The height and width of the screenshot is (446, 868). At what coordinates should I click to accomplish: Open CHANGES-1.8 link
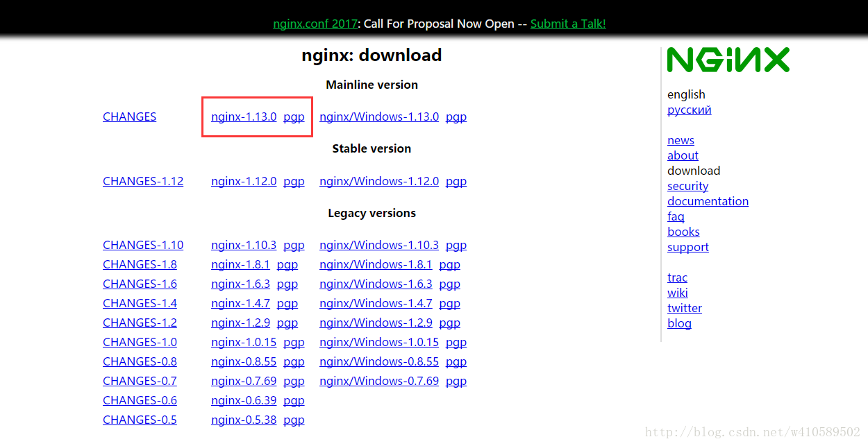click(140, 264)
